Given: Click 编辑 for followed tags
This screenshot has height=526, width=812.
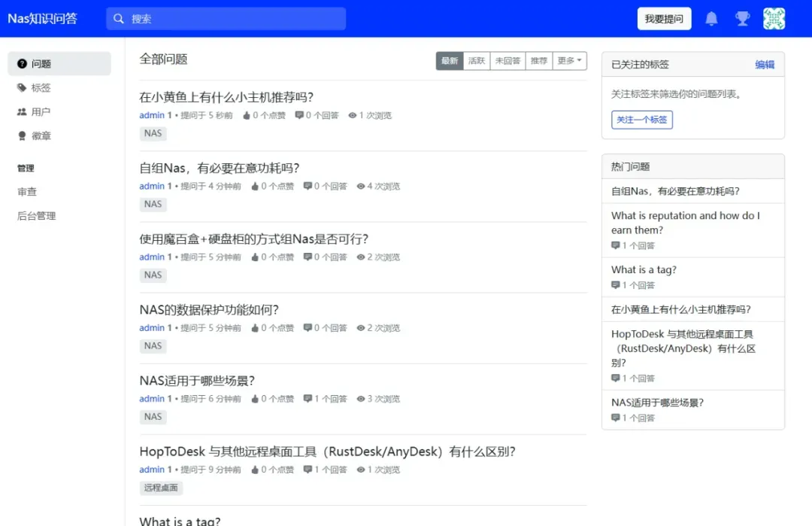Looking at the screenshot, I should [765, 65].
